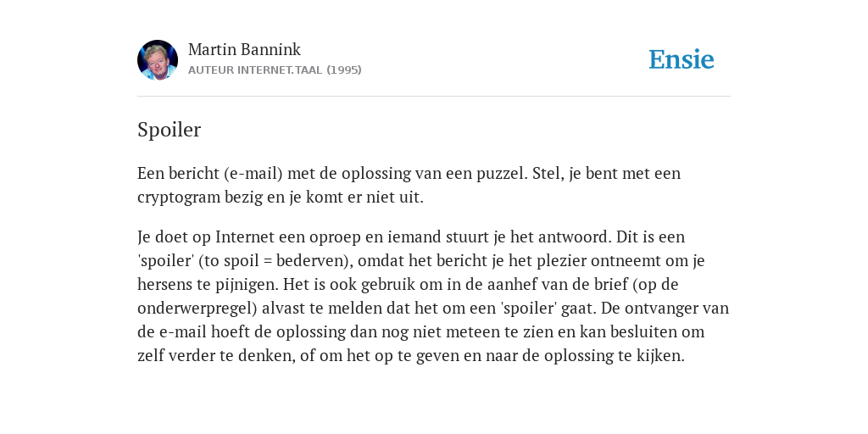Select the 'AUTEUR INTERNET.TAAL' subtitle text
Screen dimensions: 868x434
click(255, 70)
